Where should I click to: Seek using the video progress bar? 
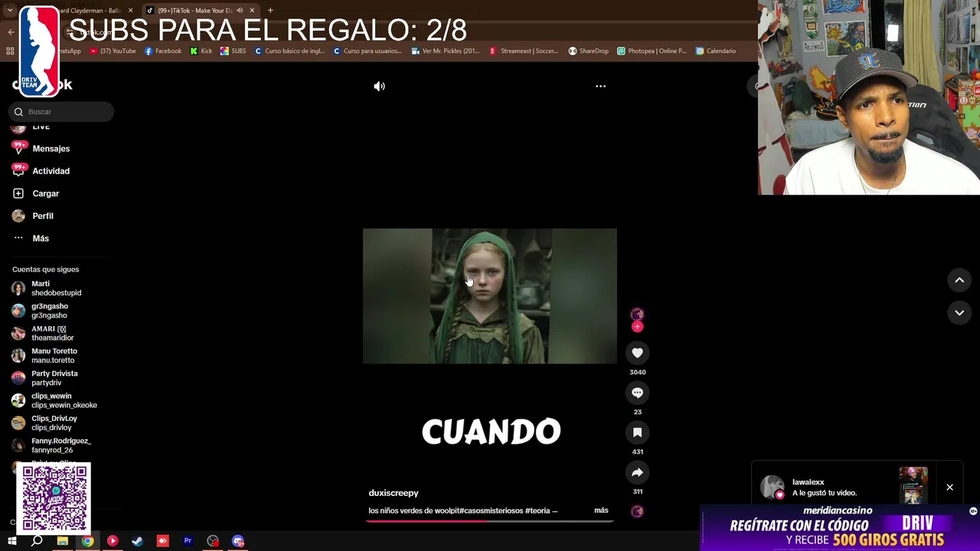coord(490,521)
